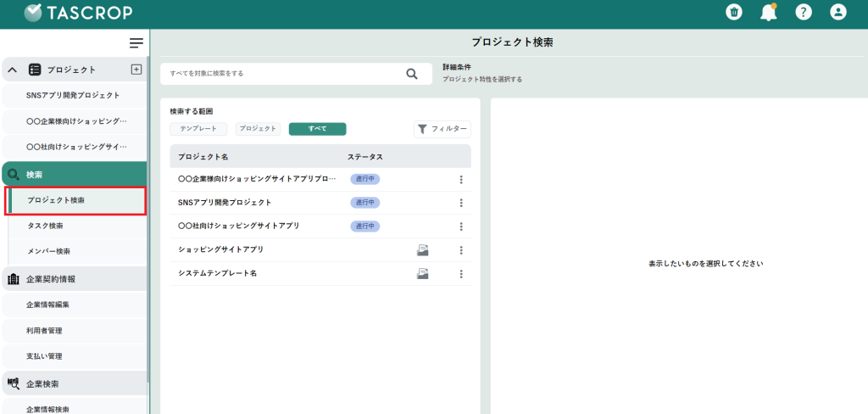Open more options for 〇〇企業様向けショッピングサイトアプリ row
Screen dimensions: 868x414
461,180
